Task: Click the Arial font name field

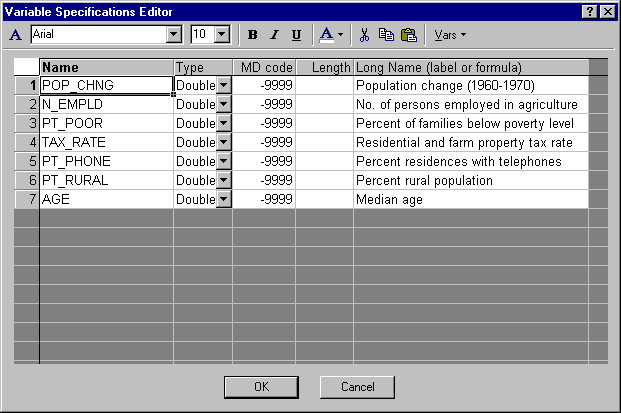Action: click(x=99, y=34)
